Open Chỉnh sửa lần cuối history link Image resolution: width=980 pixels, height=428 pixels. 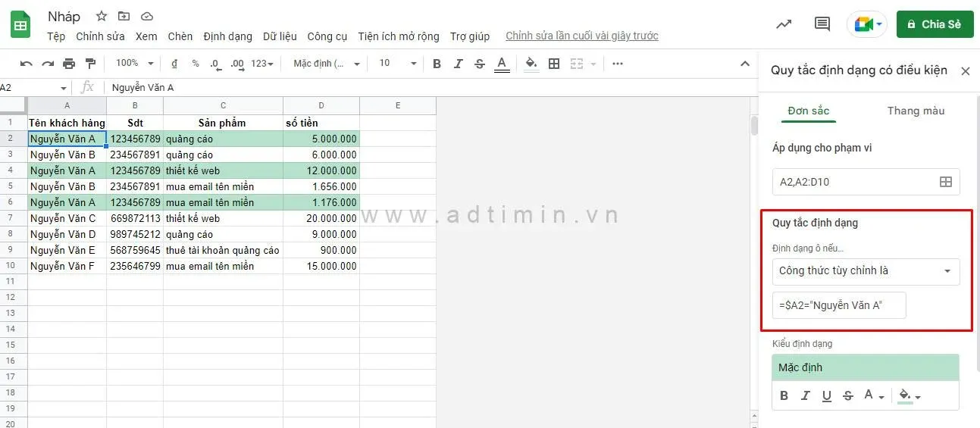click(582, 36)
